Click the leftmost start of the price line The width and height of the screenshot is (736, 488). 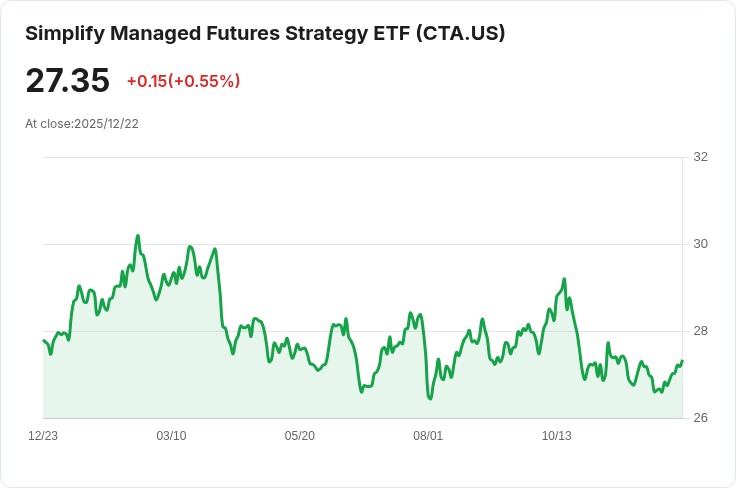pos(44,340)
